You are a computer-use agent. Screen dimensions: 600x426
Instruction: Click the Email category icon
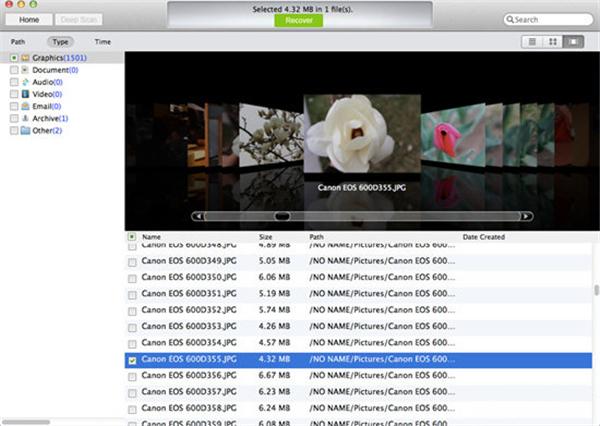coord(25,106)
